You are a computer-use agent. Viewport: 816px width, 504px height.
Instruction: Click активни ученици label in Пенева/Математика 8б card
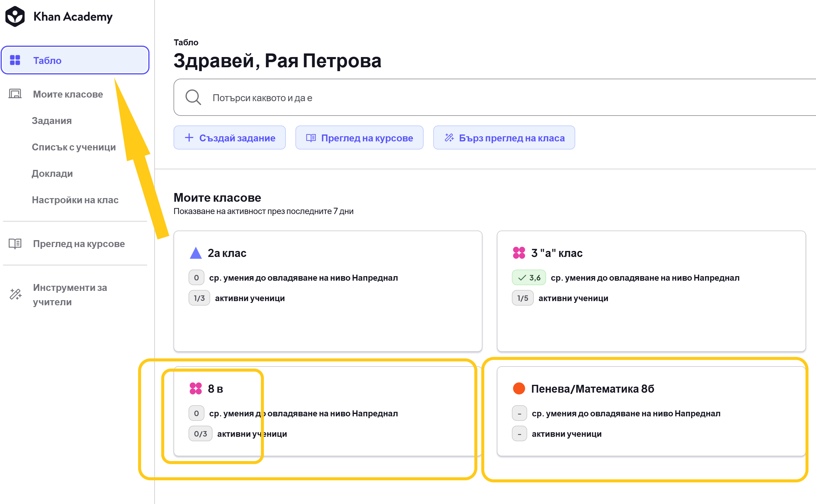[567, 434]
